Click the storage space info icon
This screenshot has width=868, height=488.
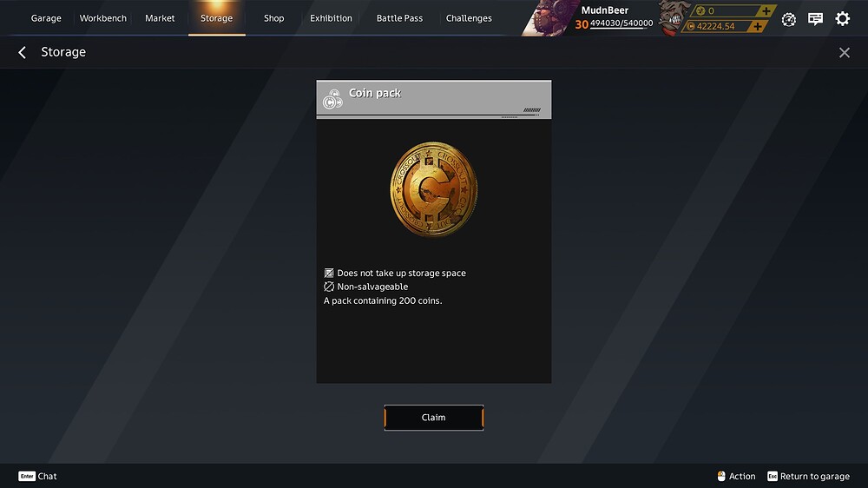click(329, 273)
